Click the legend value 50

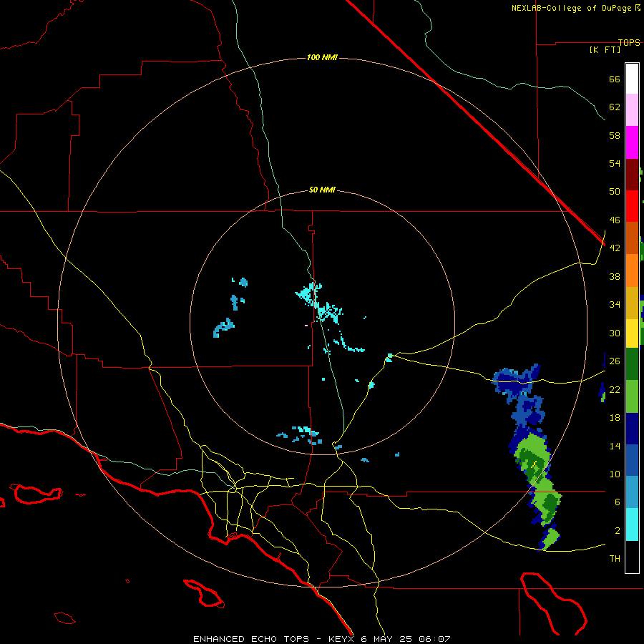[x=615, y=191]
